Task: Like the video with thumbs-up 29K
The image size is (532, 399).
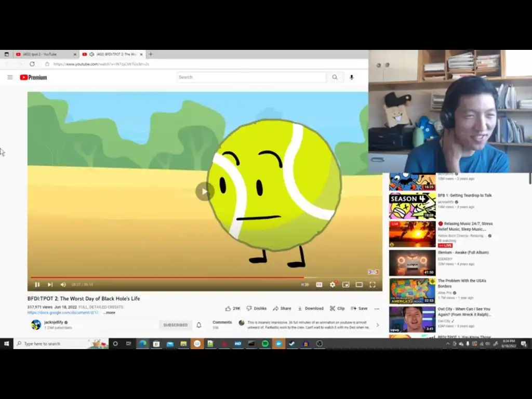Action: [x=233, y=309]
